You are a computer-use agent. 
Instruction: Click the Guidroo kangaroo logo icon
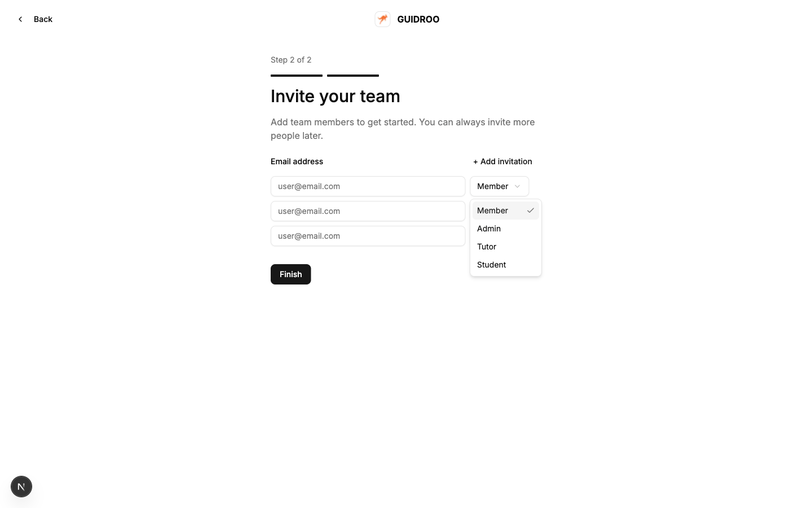click(x=382, y=19)
